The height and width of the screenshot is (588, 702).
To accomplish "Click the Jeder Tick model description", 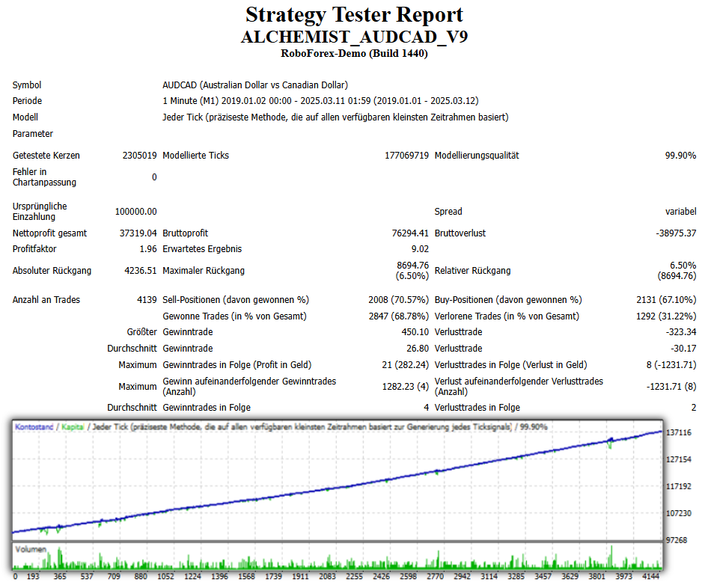I will pos(335,117).
